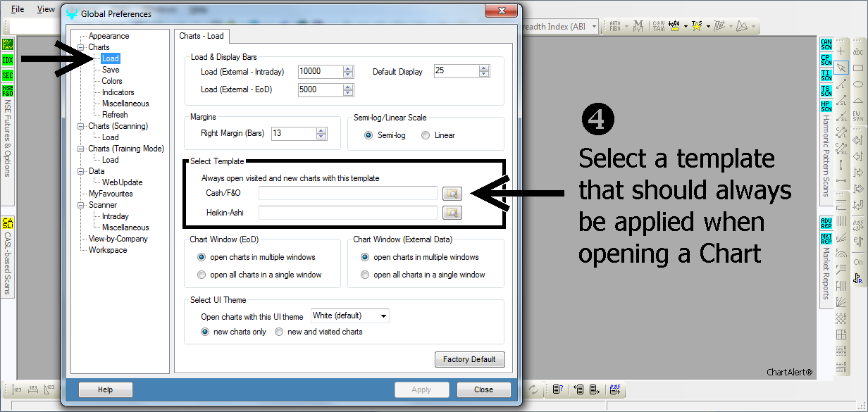Choose EoD open all charts in single window
The height and width of the screenshot is (412, 868).
202,275
